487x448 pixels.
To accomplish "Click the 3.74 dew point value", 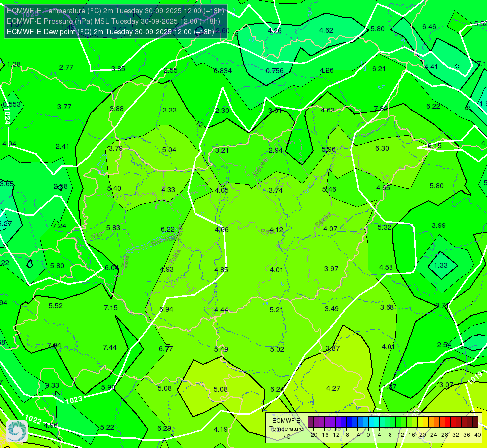I will pyautogui.click(x=276, y=190).
